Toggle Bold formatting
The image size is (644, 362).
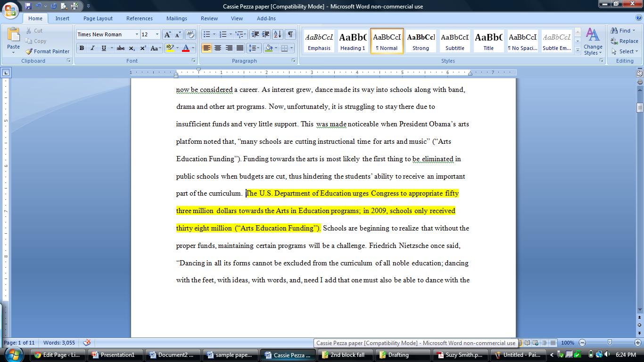(x=82, y=48)
